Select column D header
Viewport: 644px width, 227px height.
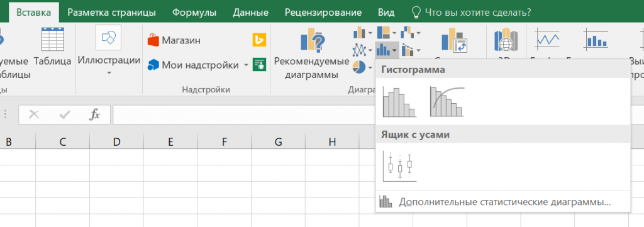[x=116, y=143]
